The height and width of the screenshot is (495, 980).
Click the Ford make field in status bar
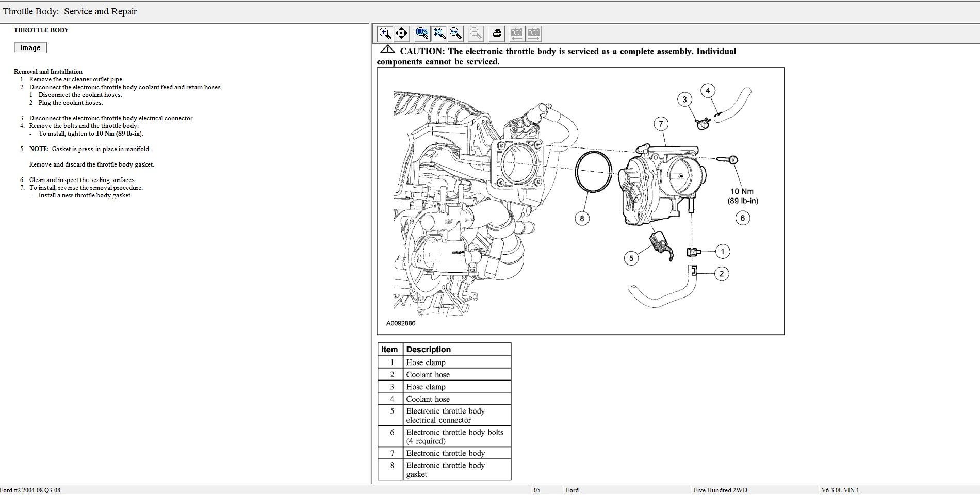(x=627, y=490)
